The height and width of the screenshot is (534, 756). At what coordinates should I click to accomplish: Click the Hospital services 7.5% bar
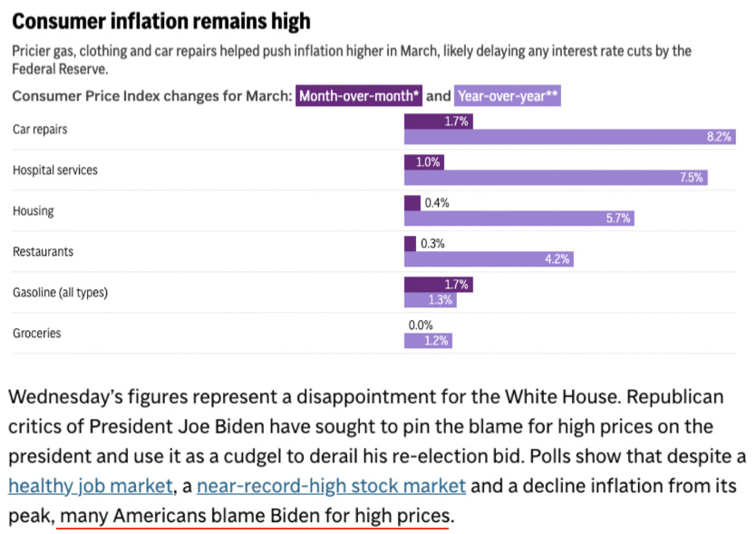pyautogui.click(x=555, y=178)
